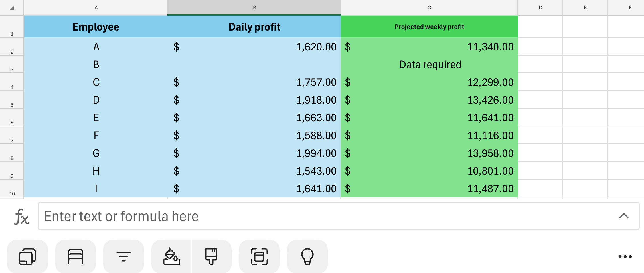The height and width of the screenshot is (273, 644).
Task: Select employee C cell
Action: tap(96, 82)
